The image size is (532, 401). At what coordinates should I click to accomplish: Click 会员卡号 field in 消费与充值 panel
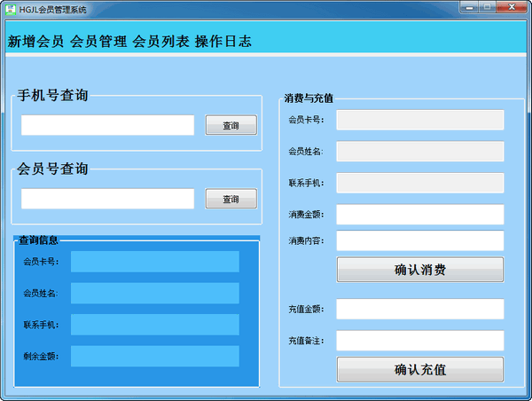[419, 120]
